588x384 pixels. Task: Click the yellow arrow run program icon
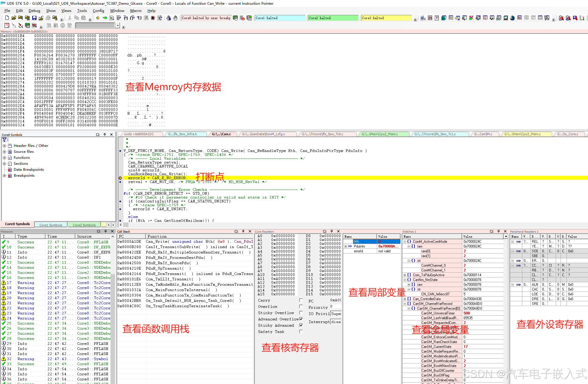tap(98, 18)
